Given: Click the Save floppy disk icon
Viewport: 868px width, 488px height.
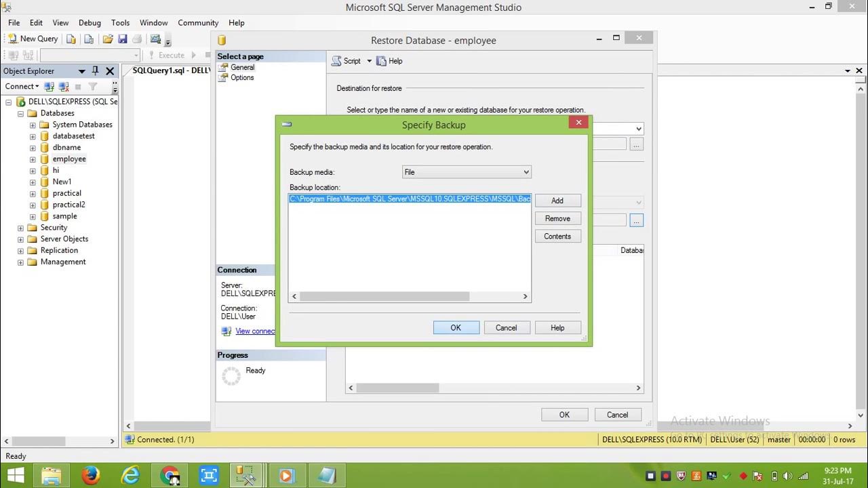Looking at the screenshot, I should pos(123,39).
